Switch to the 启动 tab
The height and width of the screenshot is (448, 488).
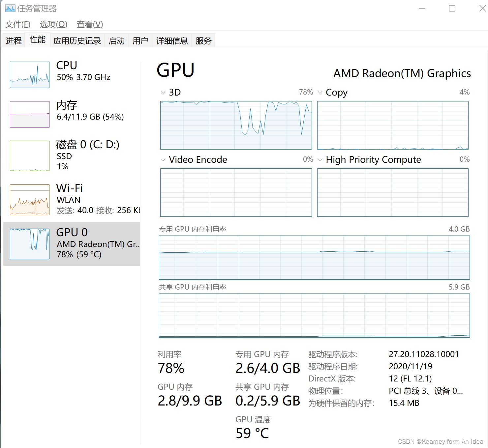[x=117, y=41]
